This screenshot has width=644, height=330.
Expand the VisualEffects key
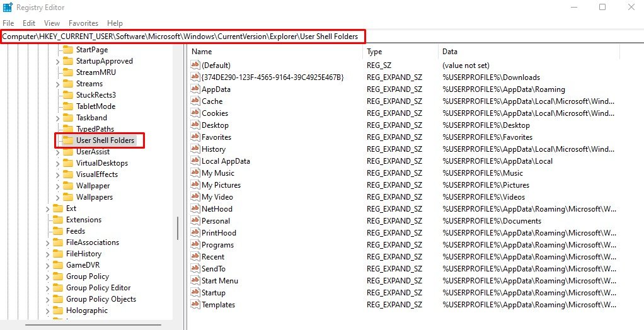point(58,174)
